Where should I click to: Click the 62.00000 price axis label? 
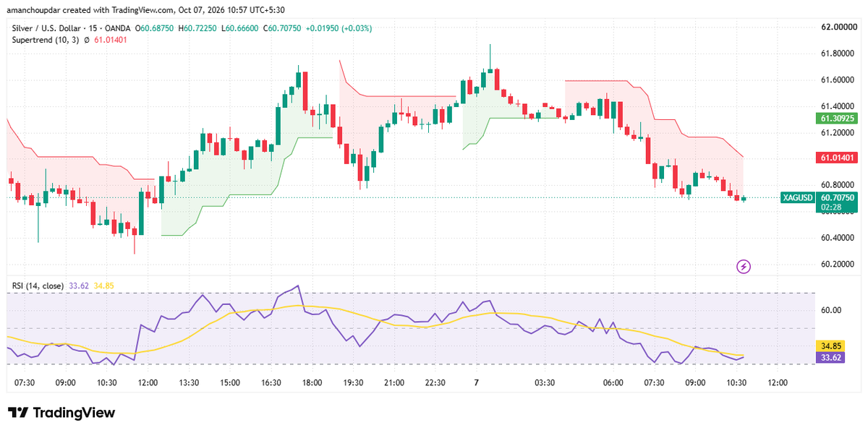[x=838, y=27]
